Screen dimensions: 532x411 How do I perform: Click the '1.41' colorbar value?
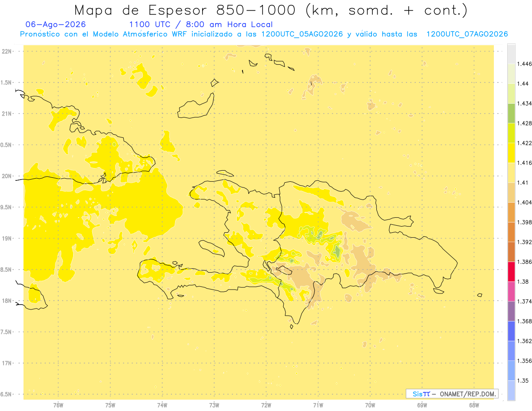click(523, 183)
